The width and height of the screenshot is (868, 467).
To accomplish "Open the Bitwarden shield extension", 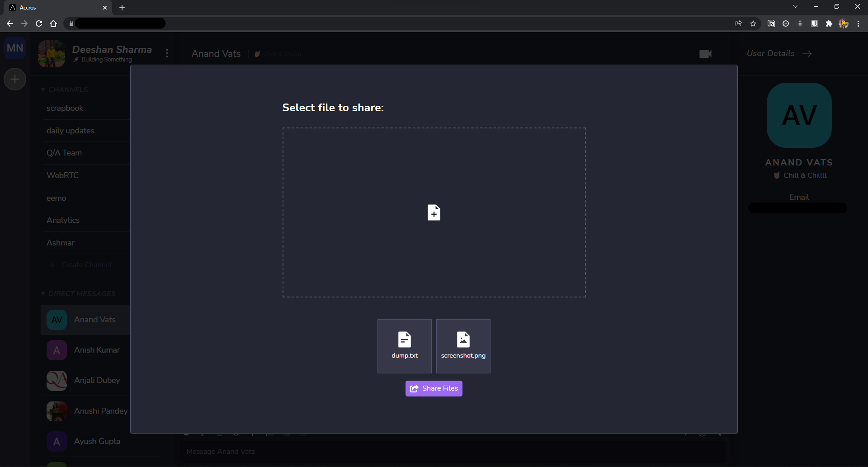I will 815,23.
